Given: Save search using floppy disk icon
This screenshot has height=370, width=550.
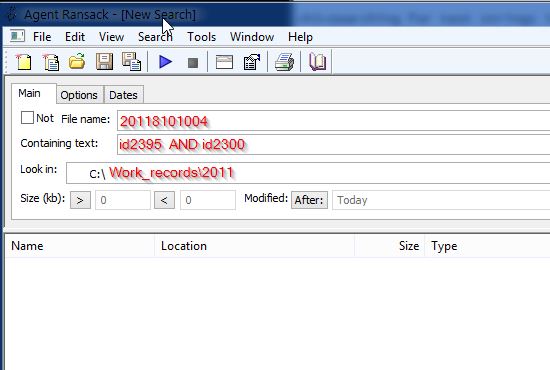Looking at the screenshot, I should [x=105, y=62].
